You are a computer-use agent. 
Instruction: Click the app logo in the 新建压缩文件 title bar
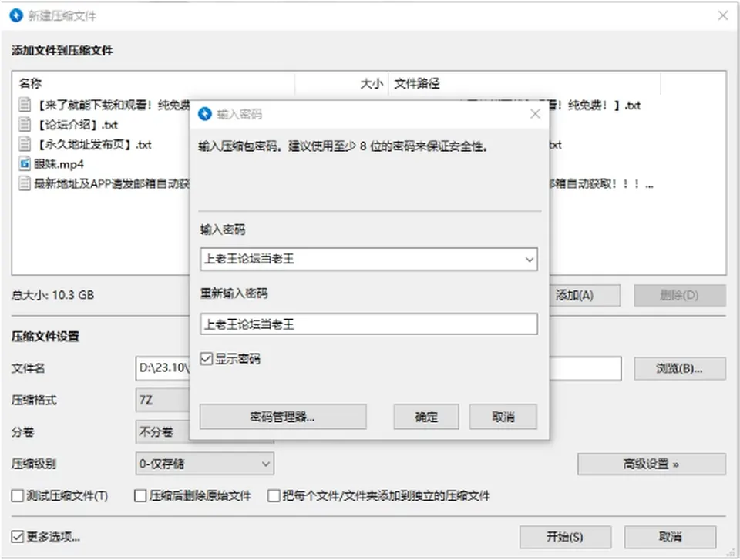[16, 15]
